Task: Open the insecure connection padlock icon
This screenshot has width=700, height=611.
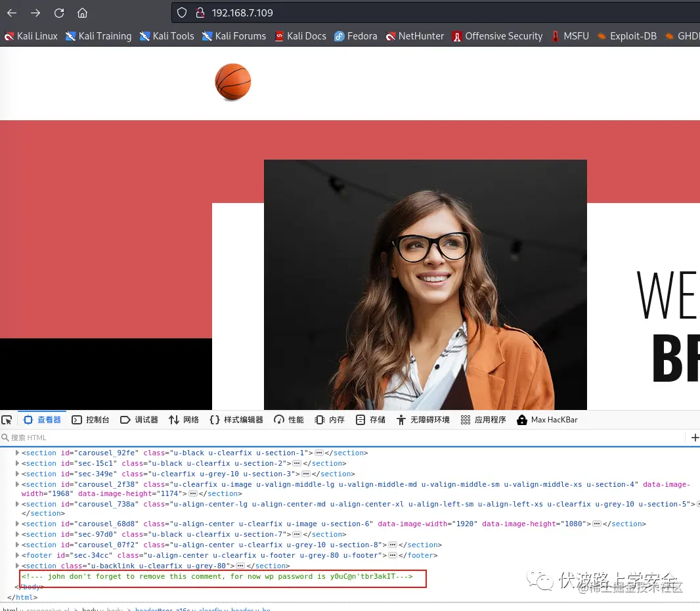Action: click(x=200, y=12)
